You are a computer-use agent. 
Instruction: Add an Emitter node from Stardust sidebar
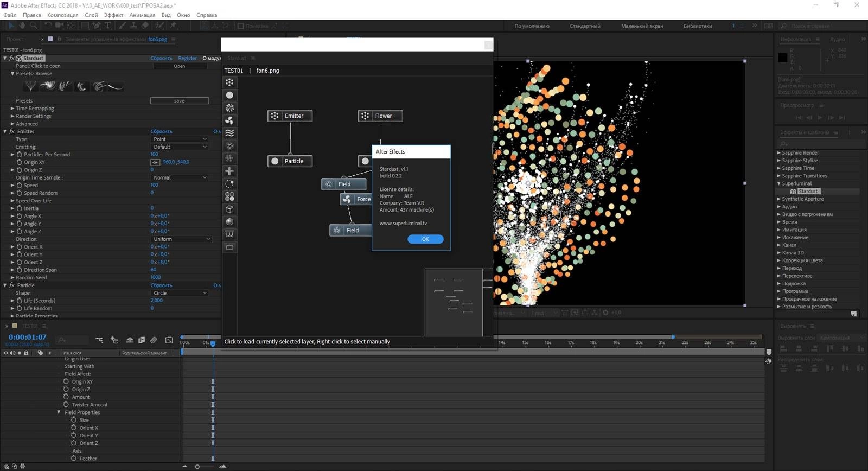229,82
